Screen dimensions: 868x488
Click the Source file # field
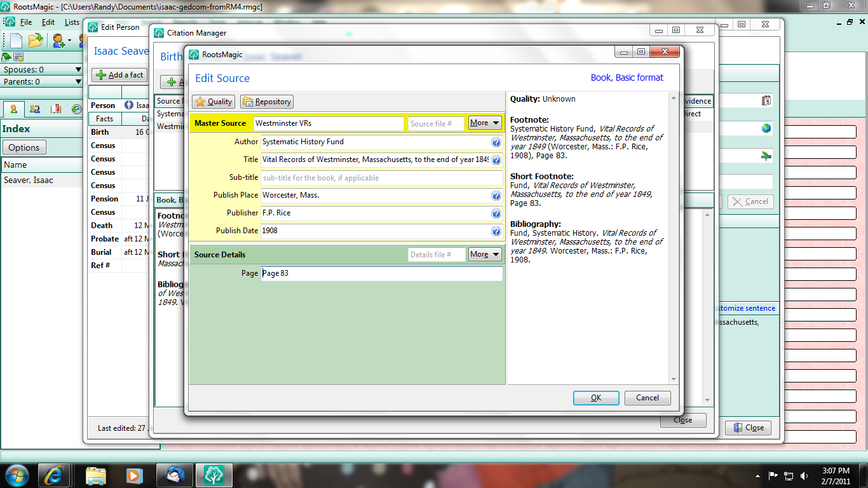click(436, 123)
